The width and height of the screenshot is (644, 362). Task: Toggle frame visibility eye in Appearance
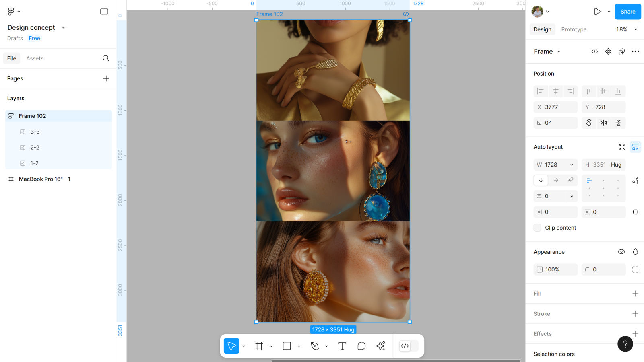click(x=621, y=252)
